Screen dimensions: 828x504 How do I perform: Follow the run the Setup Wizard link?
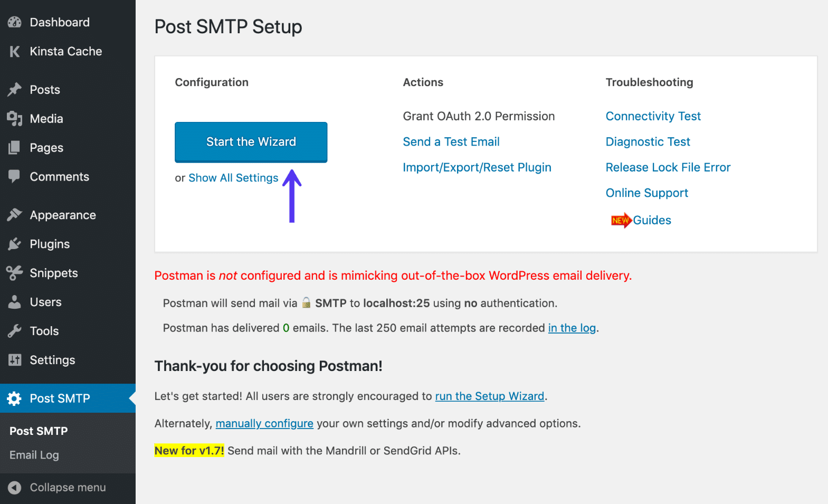[489, 396]
